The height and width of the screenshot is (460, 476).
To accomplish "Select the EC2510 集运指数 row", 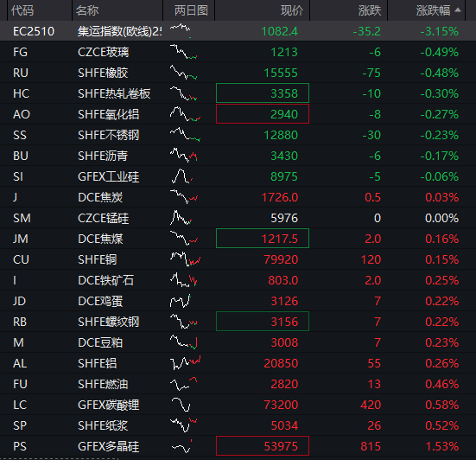I will coord(238,31).
